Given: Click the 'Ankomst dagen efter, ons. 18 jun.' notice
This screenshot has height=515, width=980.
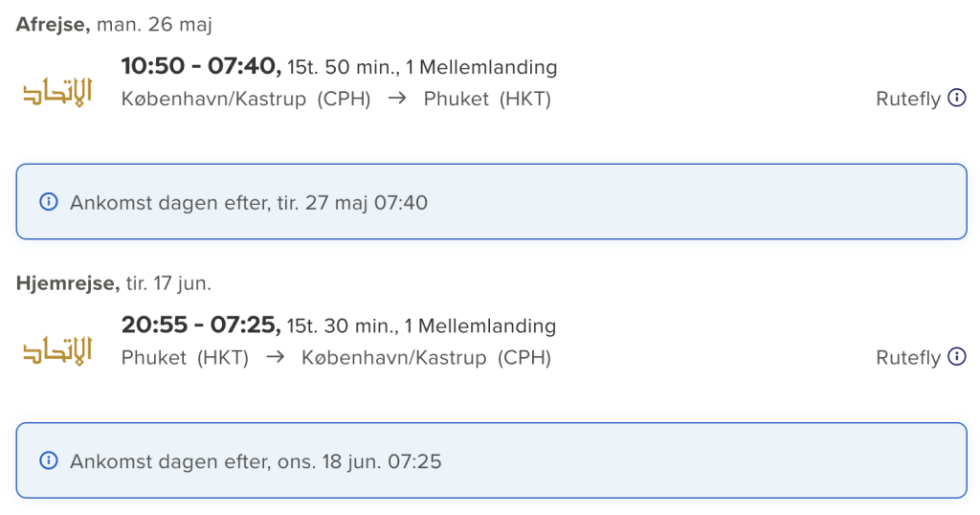Looking at the screenshot, I should tap(491, 460).
